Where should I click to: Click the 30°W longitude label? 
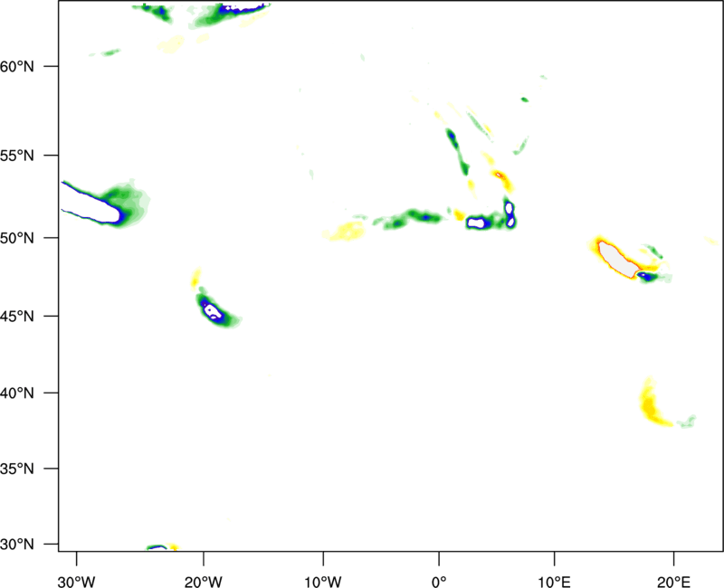pyautogui.click(x=77, y=582)
